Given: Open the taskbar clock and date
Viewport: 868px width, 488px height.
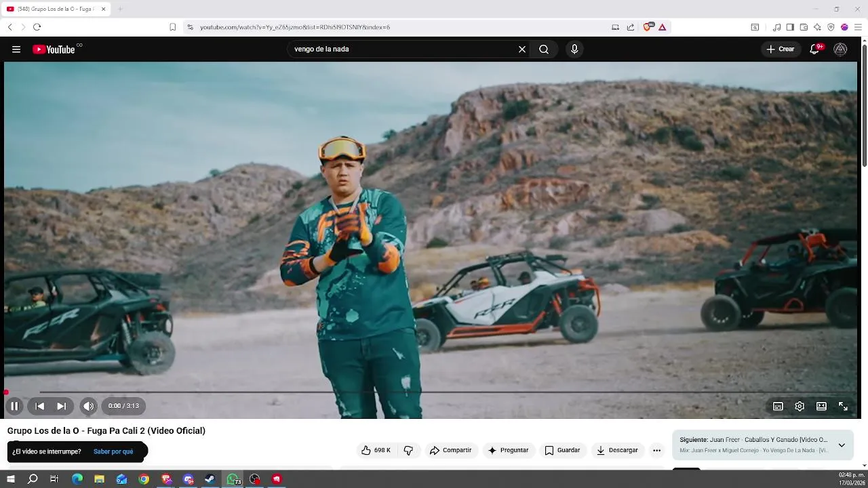Looking at the screenshot, I should click(852, 479).
